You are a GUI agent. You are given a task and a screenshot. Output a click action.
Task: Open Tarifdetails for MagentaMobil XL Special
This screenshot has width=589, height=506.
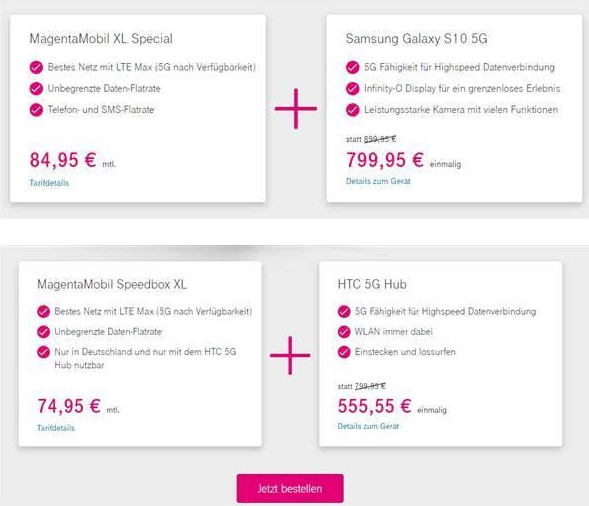click(49, 183)
